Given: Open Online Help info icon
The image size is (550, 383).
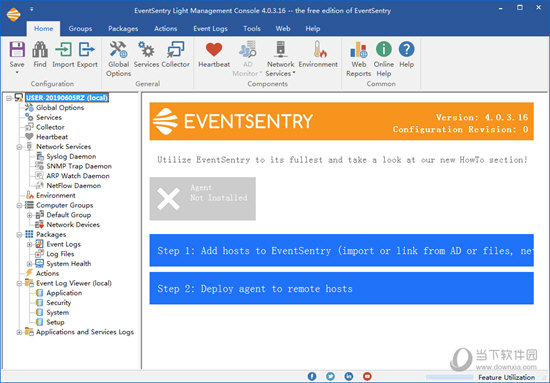Looking at the screenshot, I should 384,49.
